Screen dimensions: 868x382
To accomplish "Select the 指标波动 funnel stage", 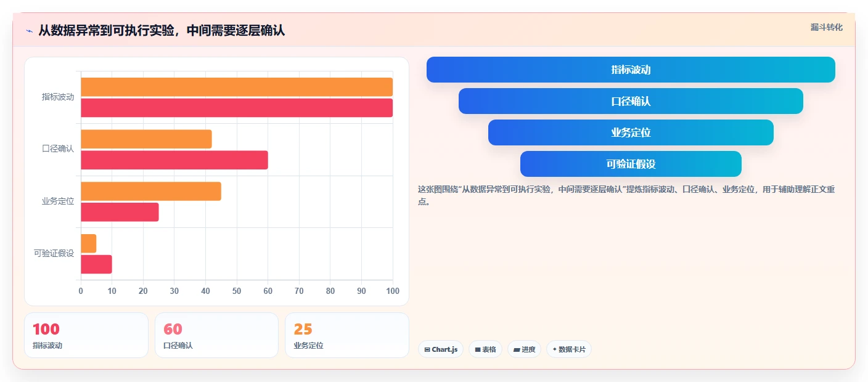I will tap(631, 70).
